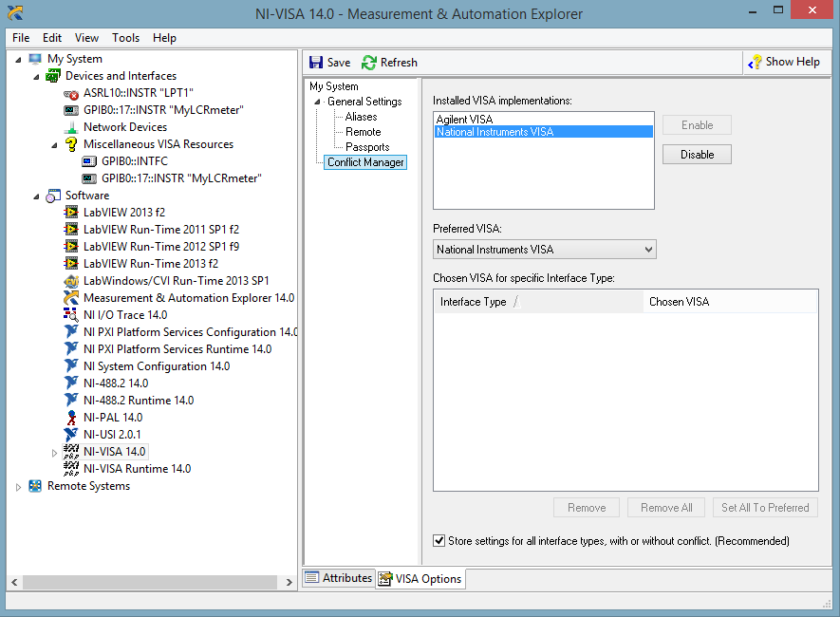840x617 pixels.
Task: Select National Instruments VISA in the list
Action: pos(543,132)
